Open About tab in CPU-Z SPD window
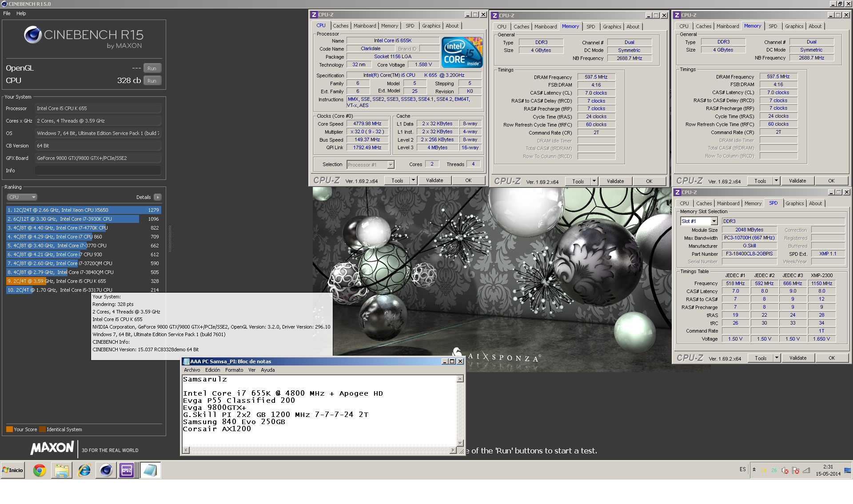853x504 pixels. (x=816, y=203)
